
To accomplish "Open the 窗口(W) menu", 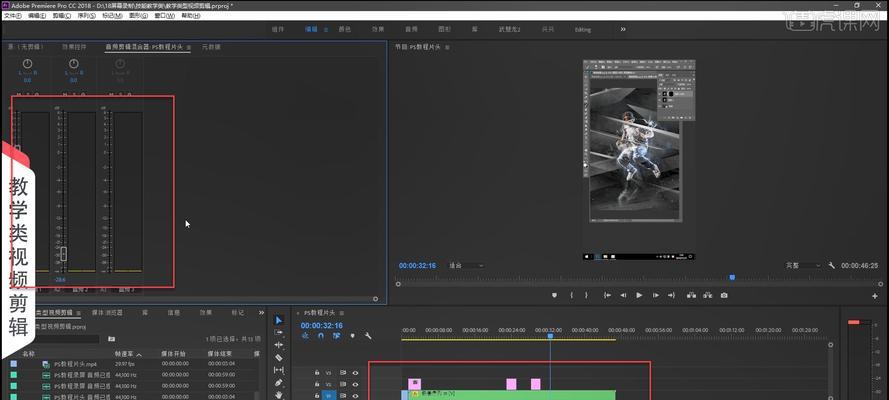I will [164, 16].
